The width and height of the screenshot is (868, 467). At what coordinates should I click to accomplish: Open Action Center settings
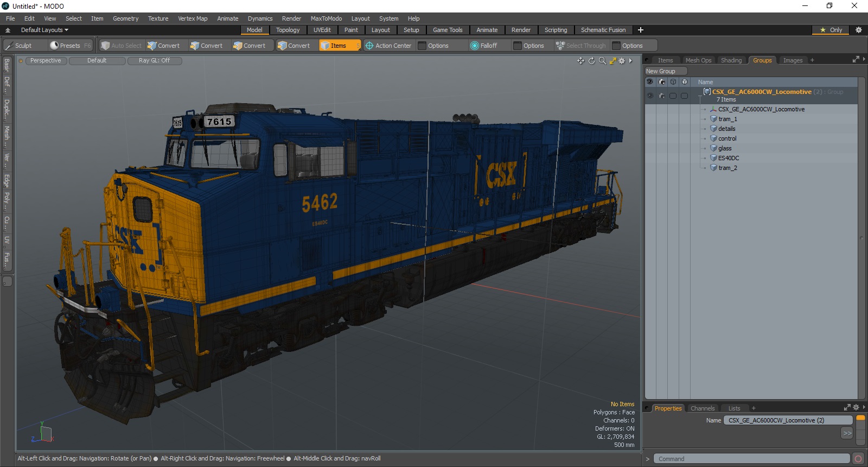click(388, 46)
